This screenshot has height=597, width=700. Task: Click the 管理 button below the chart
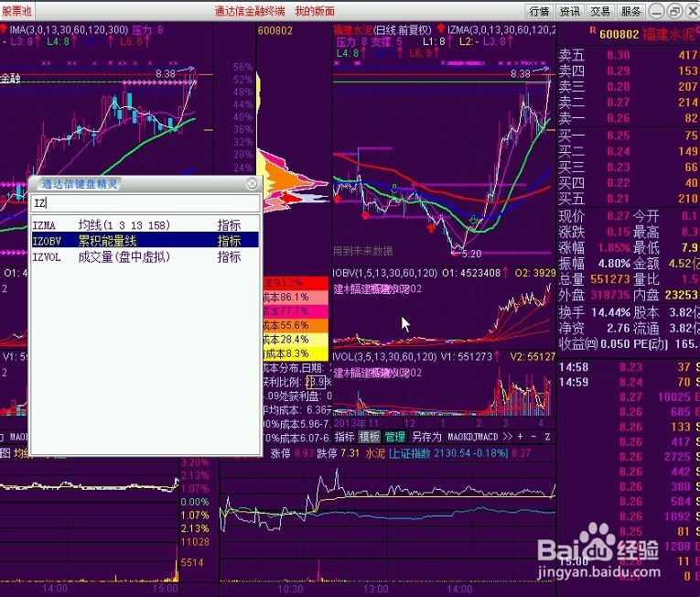click(x=394, y=437)
